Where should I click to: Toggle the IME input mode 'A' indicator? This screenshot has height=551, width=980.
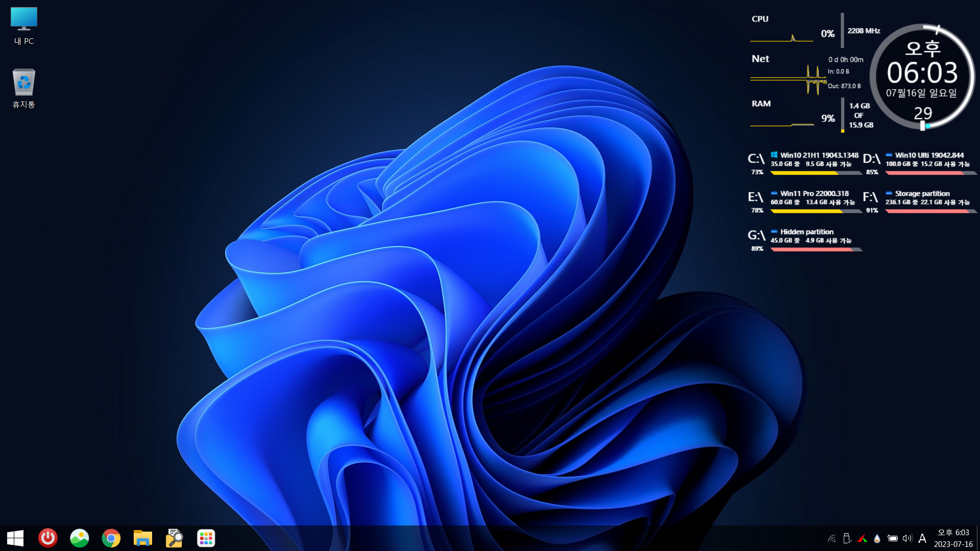coord(922,538)
